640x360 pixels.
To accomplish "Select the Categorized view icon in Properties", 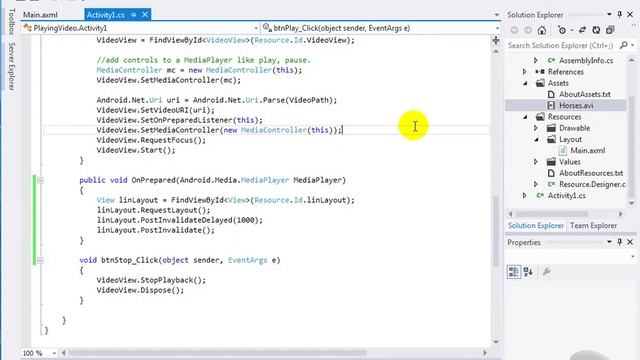I will pyautogui.click(x=514, y=271).
